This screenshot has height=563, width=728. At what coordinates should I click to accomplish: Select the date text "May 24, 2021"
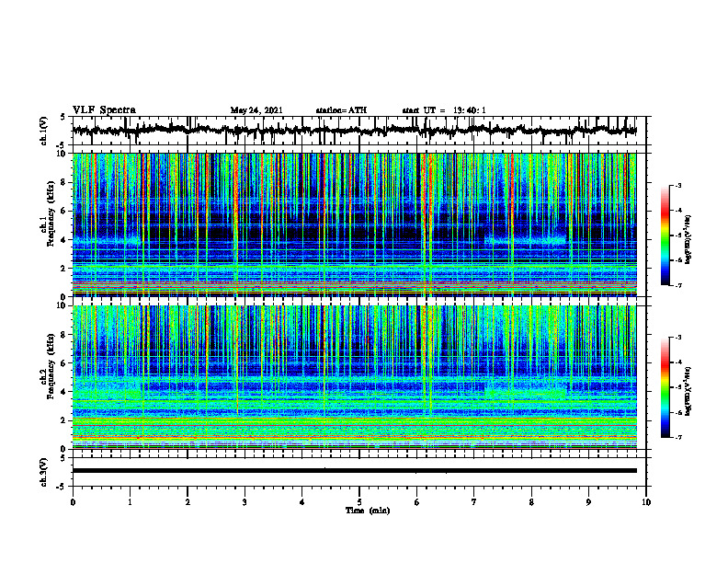click(256, 110)
